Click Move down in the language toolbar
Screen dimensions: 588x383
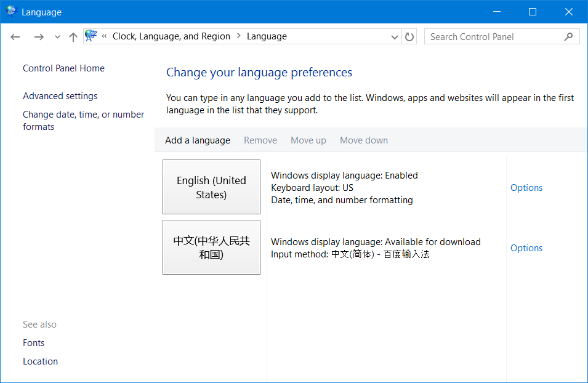tap(364, 140)
